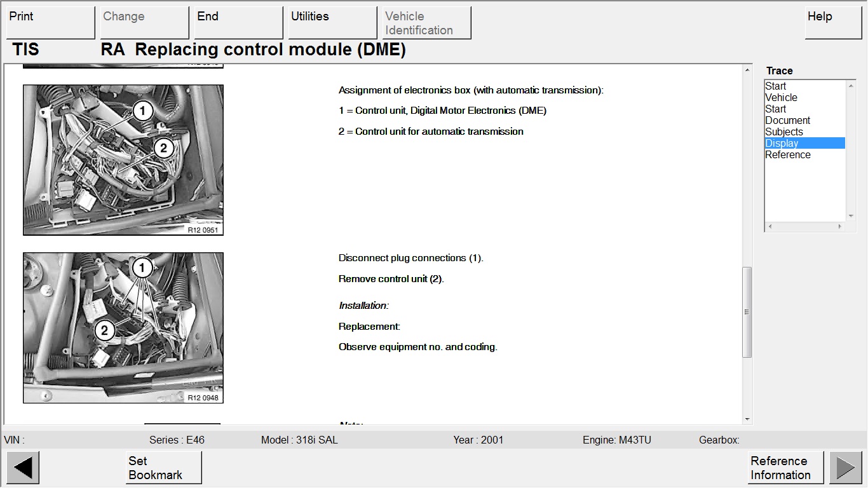This screenshot has width=868, height=488.
Task: Click the 'Replacement:' text line
Action: pos(369,327)
